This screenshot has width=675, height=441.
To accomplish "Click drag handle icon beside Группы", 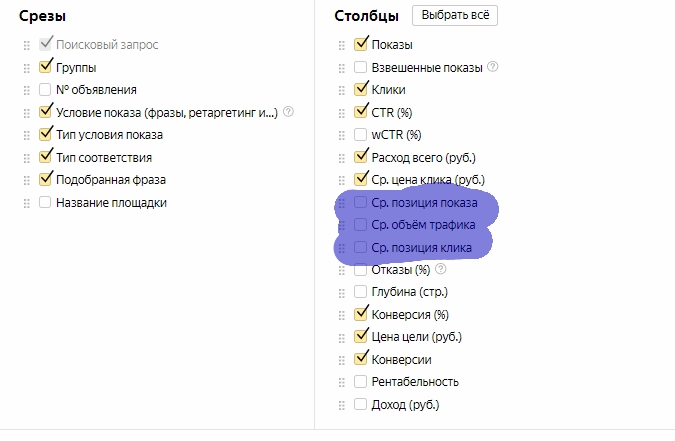I will tap(27, 68).
